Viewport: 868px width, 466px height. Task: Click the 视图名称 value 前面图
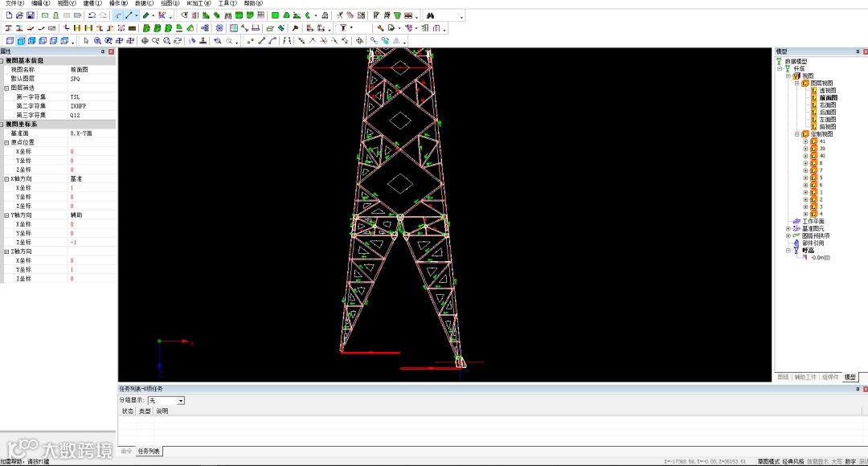click(x=79, y=70)
